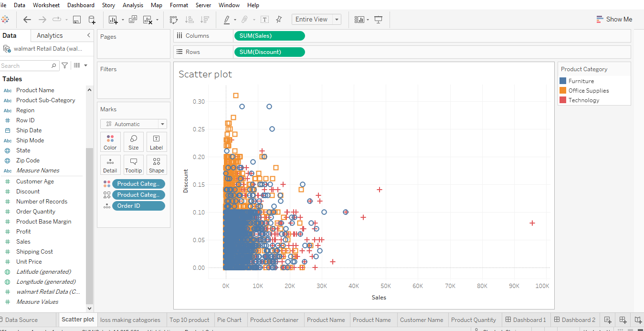Image resolution: width=644 pixels, height=331 pixels.
Task: Select the Order ID pill in Marks
Action: coord(138,205)
